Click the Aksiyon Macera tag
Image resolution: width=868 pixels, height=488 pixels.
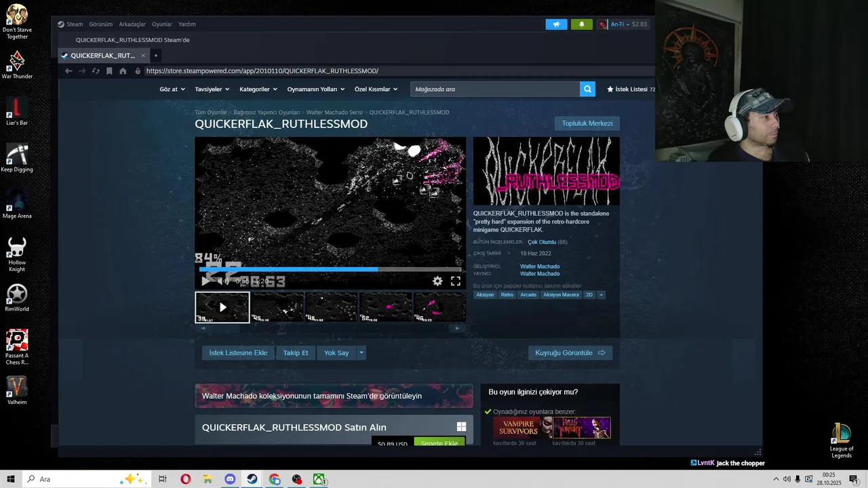point(561,295)
